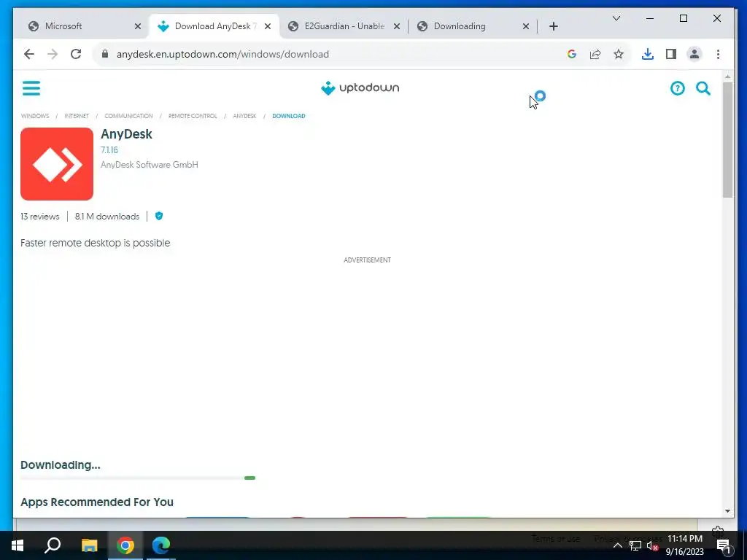747x560 pixels.
Task: Toggle the Chrome side panel
Action: tap(671, 54)
